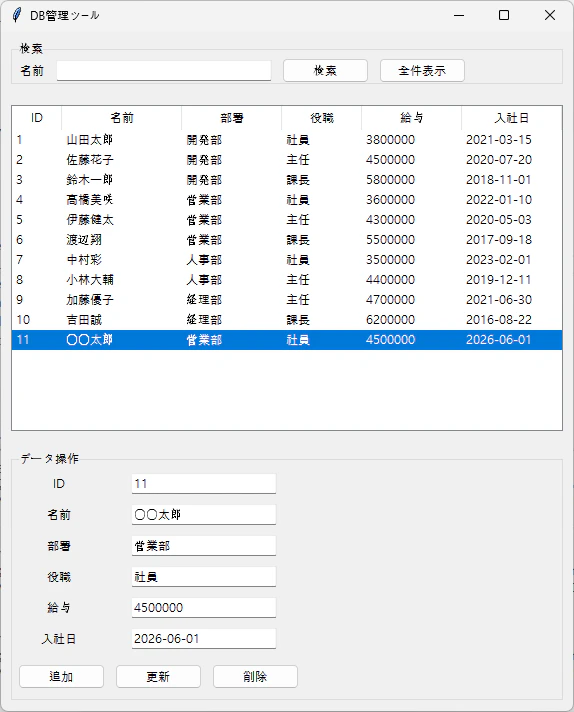Click the 部署 field containing 営業部

pos(204,545)
